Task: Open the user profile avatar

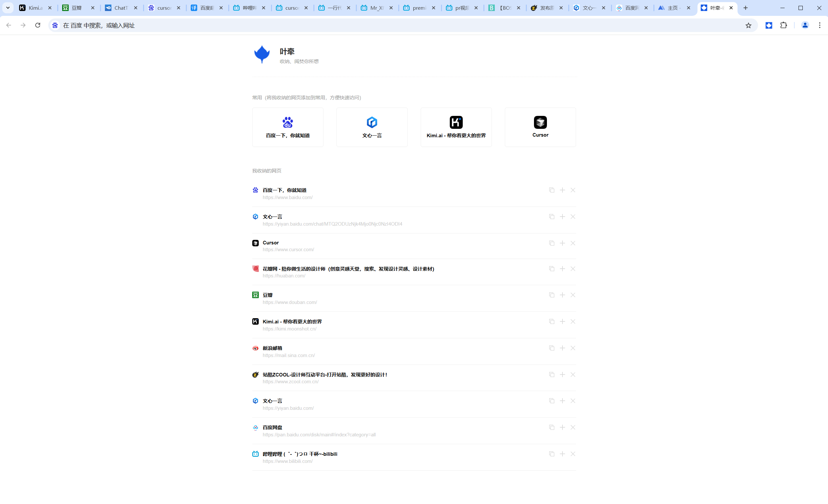Action: 805,25
